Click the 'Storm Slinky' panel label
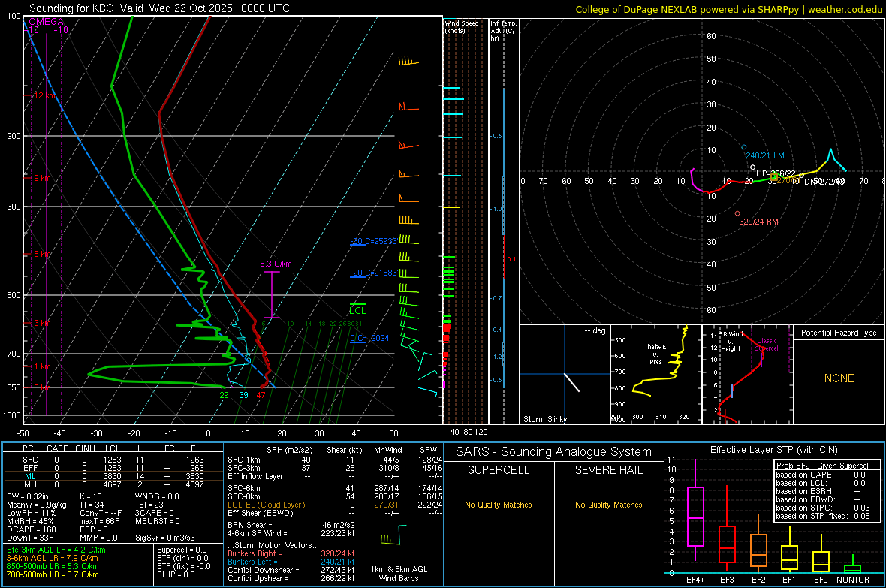 coord(545,419)
